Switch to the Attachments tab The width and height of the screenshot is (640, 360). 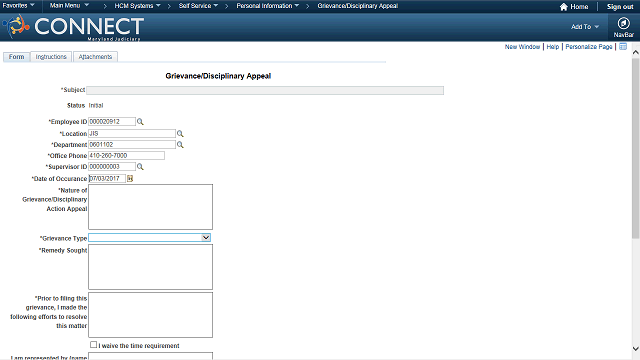[x=95, y=57]
